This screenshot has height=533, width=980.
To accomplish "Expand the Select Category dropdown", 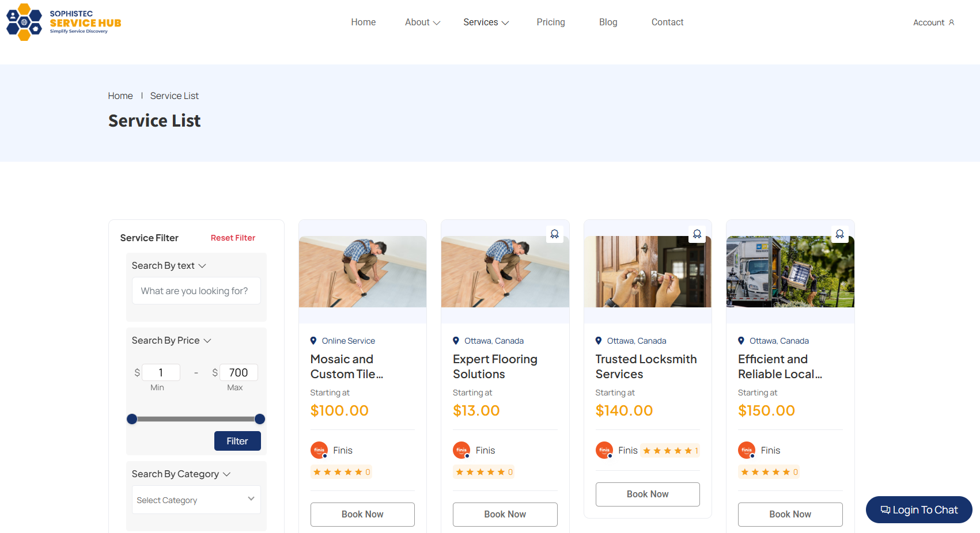I will tap(196, 500).
